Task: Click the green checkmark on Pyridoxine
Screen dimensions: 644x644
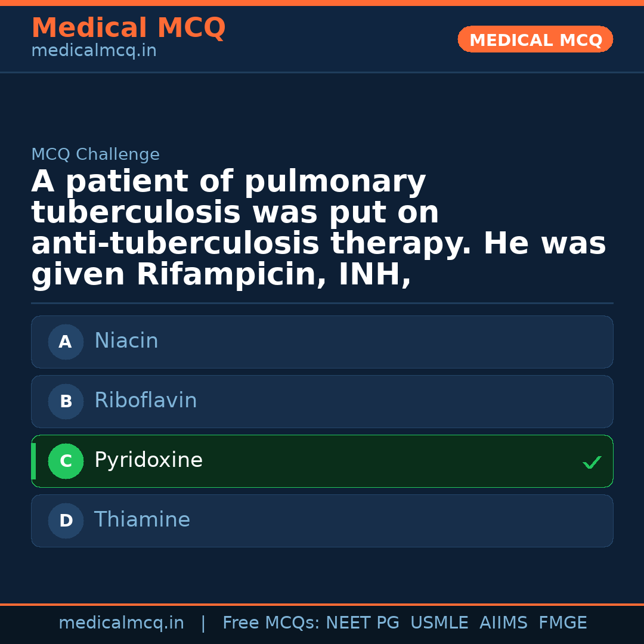Action: tap(592, 462)
